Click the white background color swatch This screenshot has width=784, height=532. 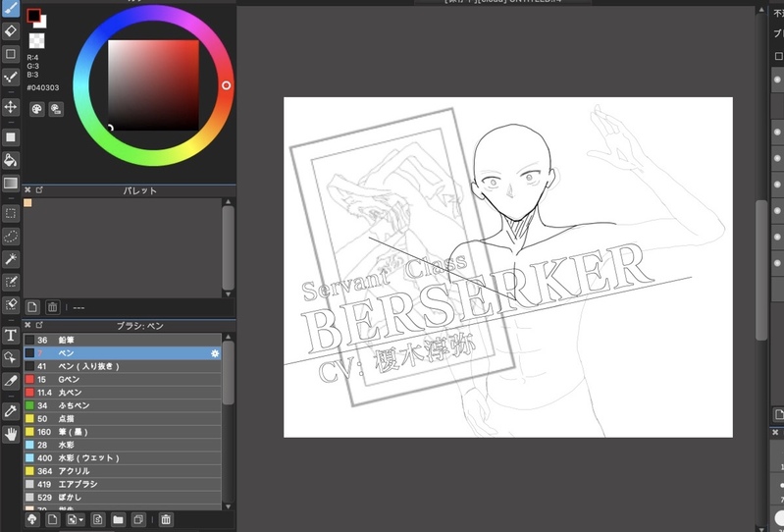tap(42, 24)
